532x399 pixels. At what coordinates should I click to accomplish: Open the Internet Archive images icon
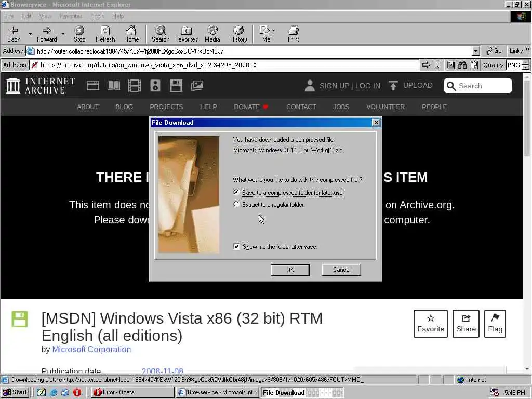tap(197, 86)
